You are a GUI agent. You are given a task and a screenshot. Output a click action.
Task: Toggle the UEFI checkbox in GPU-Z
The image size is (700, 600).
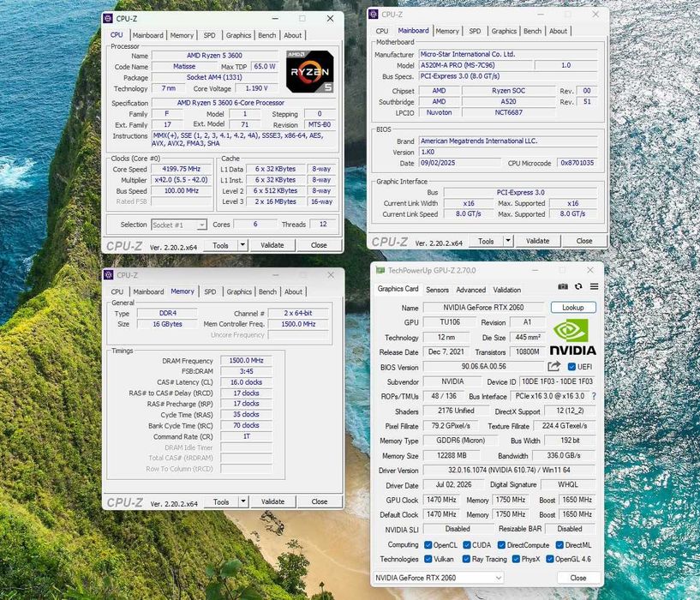[x=571, y=367]
